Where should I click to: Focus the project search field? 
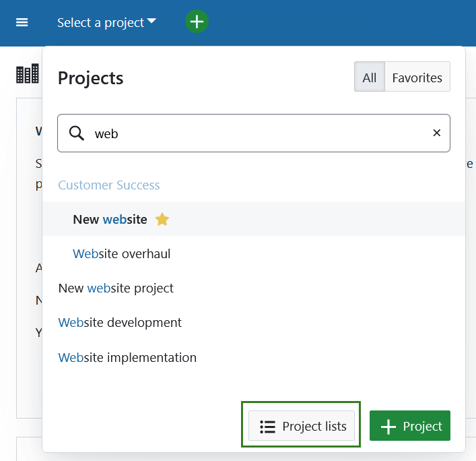tap(256, 133)
